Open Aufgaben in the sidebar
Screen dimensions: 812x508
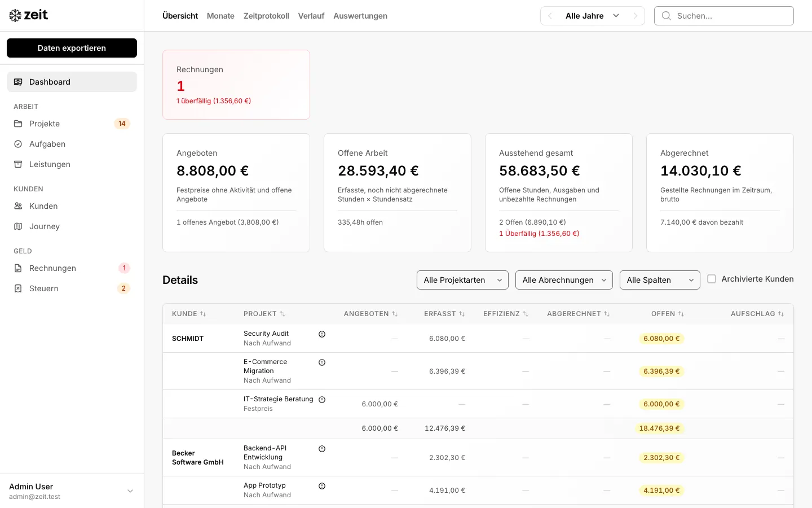[x=72, y=144]
